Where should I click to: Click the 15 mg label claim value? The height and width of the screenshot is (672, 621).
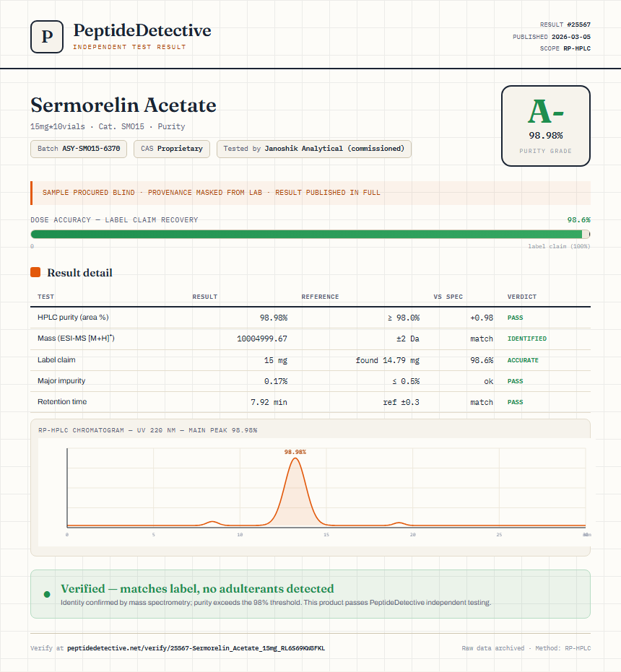click(x=276, y=360)
